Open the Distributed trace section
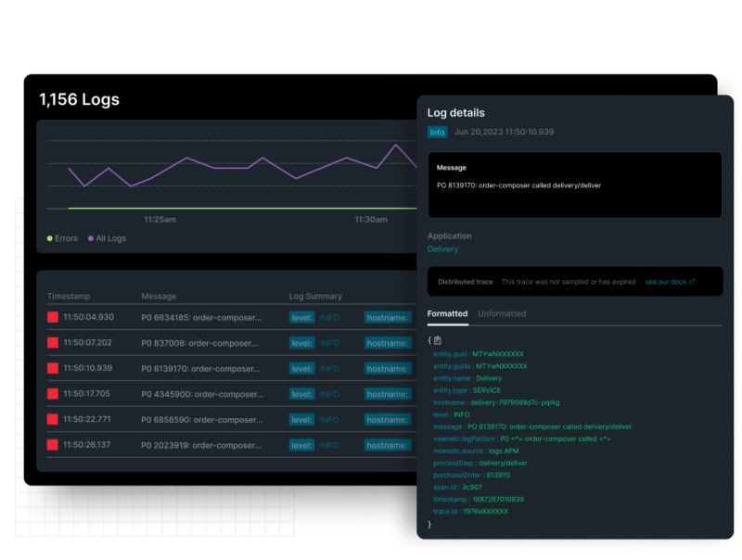This screenshot has width=742, height=560. tap(464, 282)
